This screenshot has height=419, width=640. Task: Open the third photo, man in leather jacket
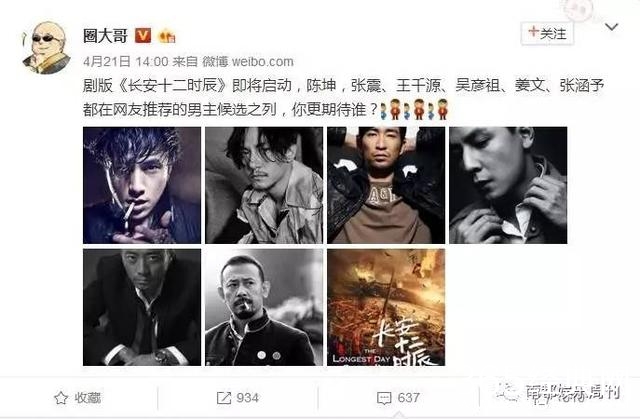386,185
